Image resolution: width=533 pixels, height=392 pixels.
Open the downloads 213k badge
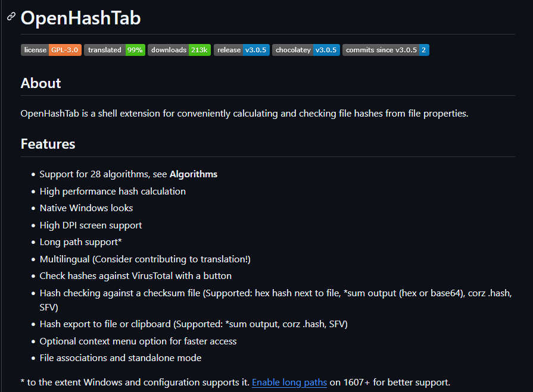tap(179, 50)
